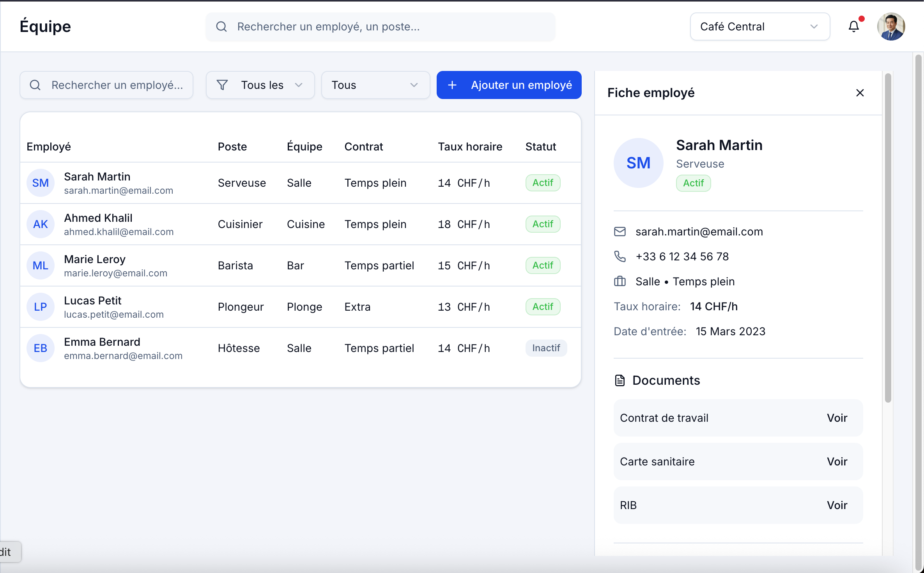Open the notifications bell
This screenshot has height=573, width=924.
tap(854, 27)
